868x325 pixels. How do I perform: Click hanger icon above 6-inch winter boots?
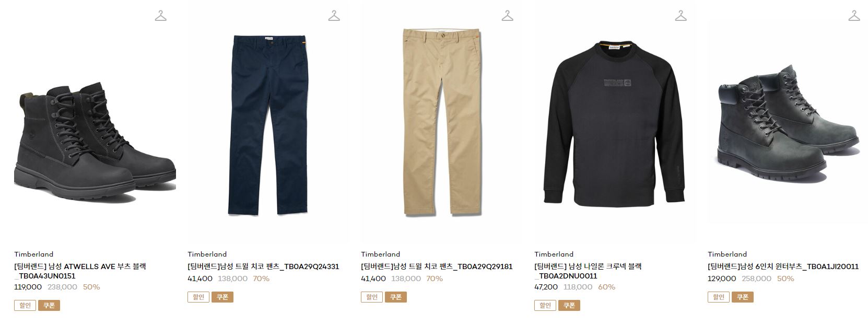pyautogui.click(x=854, y=16)
